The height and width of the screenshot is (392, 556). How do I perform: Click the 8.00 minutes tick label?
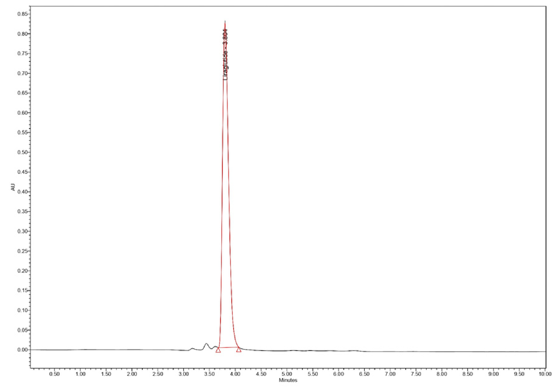click(x=442, y=374)
